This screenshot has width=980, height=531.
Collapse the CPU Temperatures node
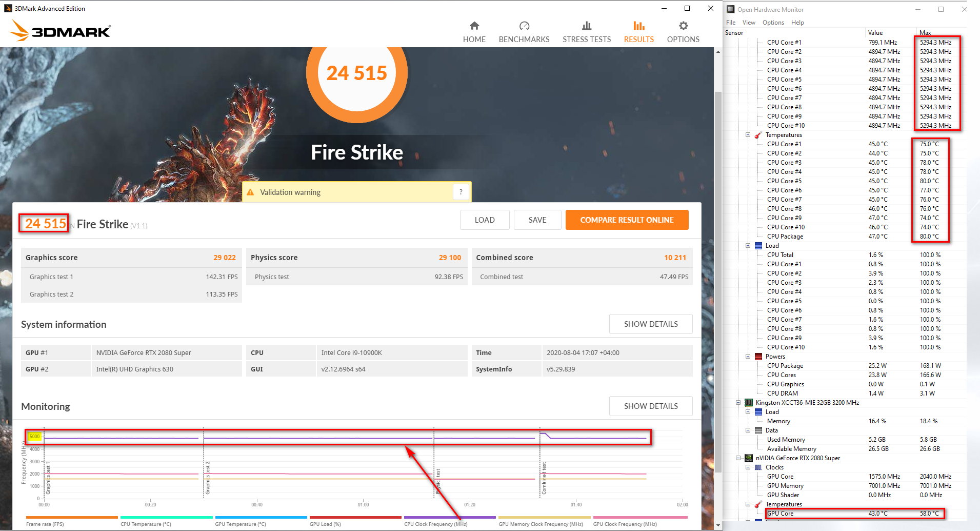(x=748, y=135)
